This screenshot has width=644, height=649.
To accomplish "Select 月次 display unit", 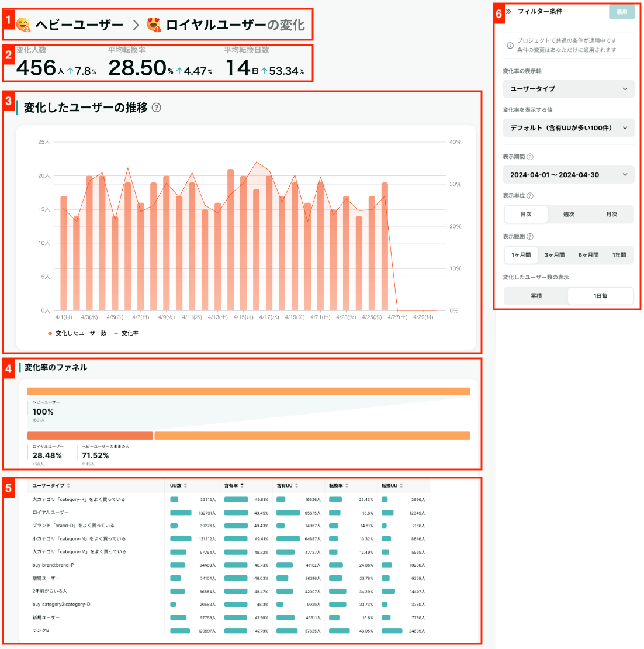I will (x=611, y=215).
